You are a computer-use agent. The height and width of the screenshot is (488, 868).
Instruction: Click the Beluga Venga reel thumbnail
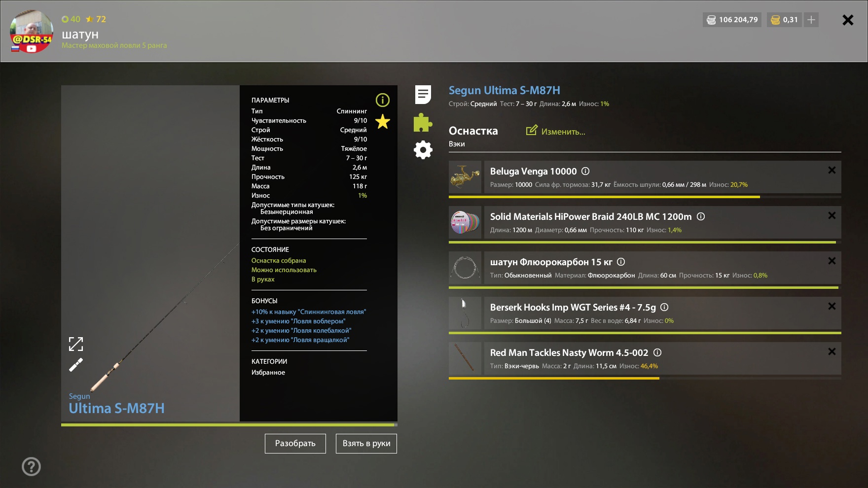(465, 177)
